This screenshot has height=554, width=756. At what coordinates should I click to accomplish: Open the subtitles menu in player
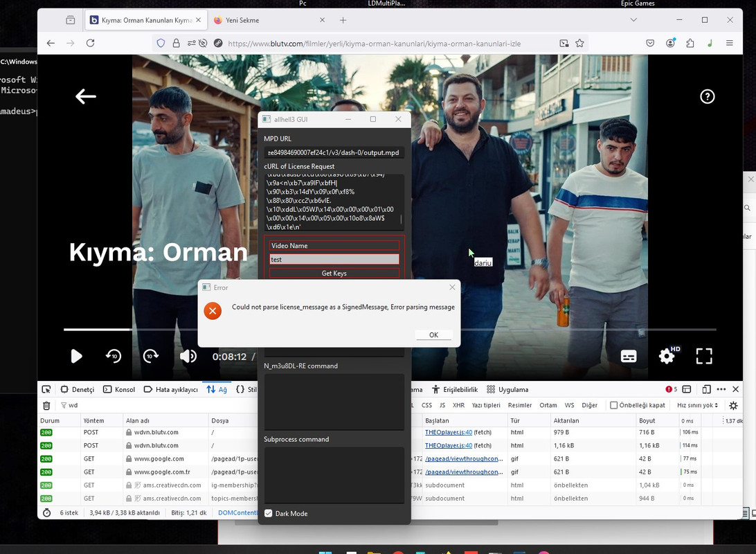[x=628, y=357]
